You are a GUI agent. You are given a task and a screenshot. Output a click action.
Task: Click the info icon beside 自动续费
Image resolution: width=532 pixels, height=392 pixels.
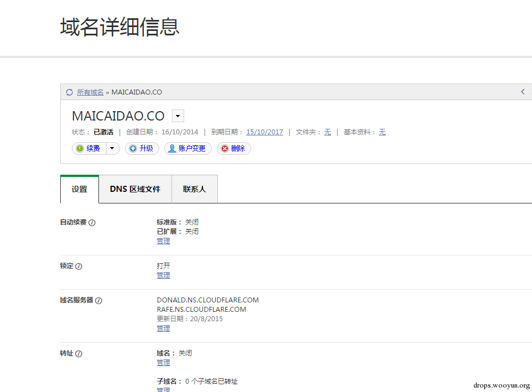(92, 223)
